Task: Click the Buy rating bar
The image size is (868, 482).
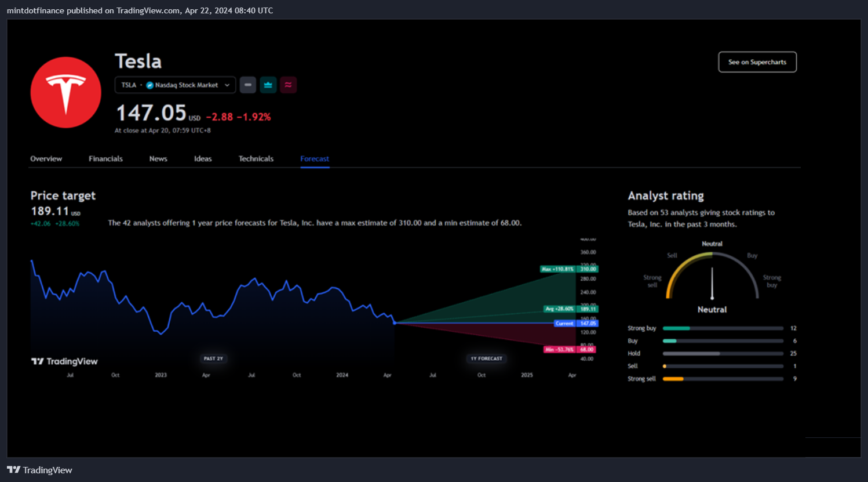Action: [x=723, y=341]
